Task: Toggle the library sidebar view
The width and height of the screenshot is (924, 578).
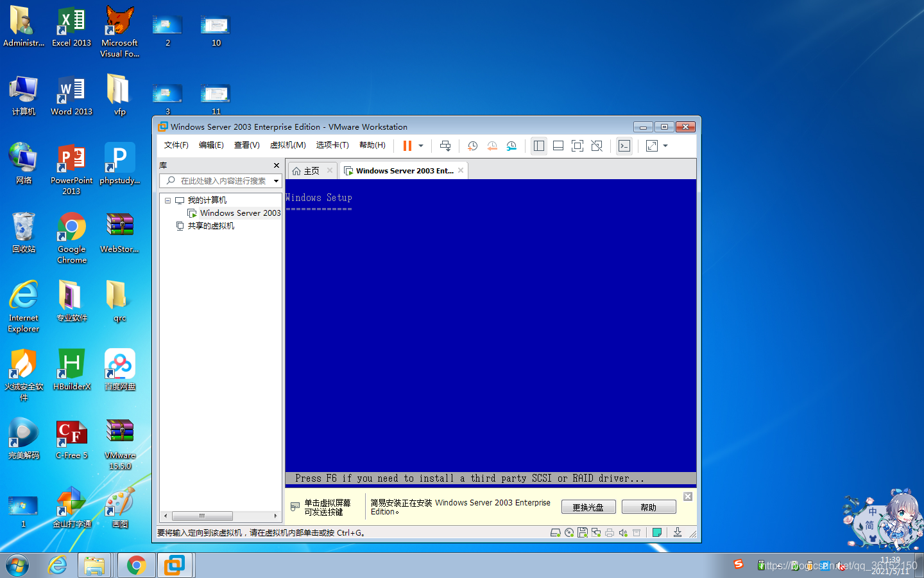Action: point(539,146)
